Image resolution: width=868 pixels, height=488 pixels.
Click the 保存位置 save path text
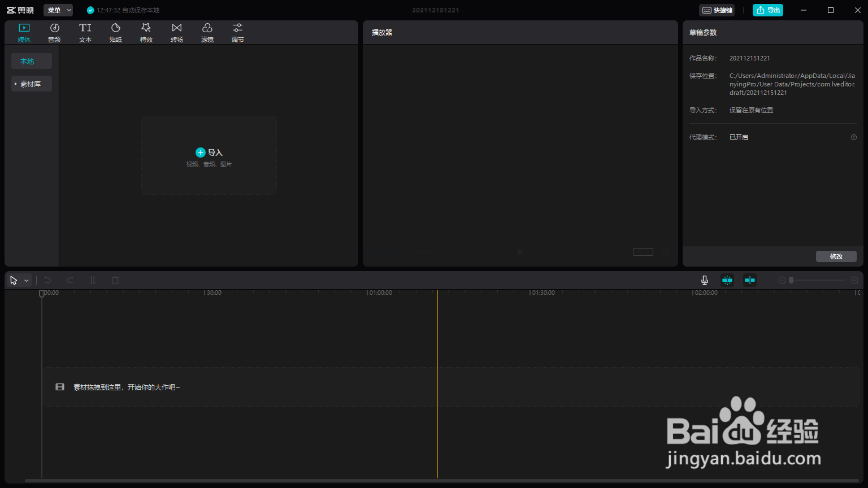pyautogui.click(x=792, y=84)
